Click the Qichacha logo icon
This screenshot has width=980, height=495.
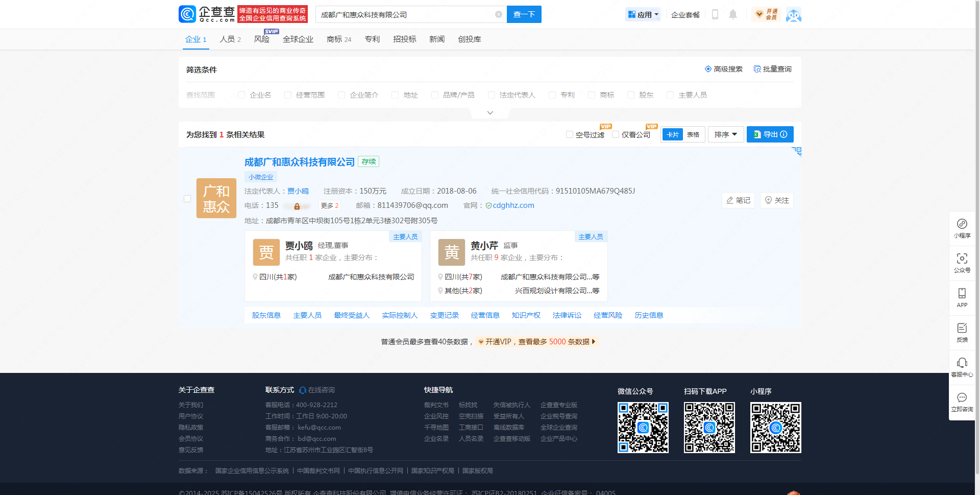(187, 14)
